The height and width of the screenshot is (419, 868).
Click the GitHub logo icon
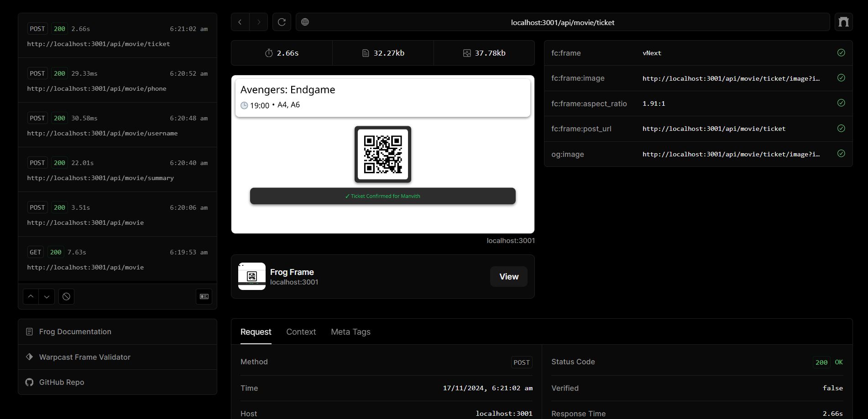click(29, 382)
